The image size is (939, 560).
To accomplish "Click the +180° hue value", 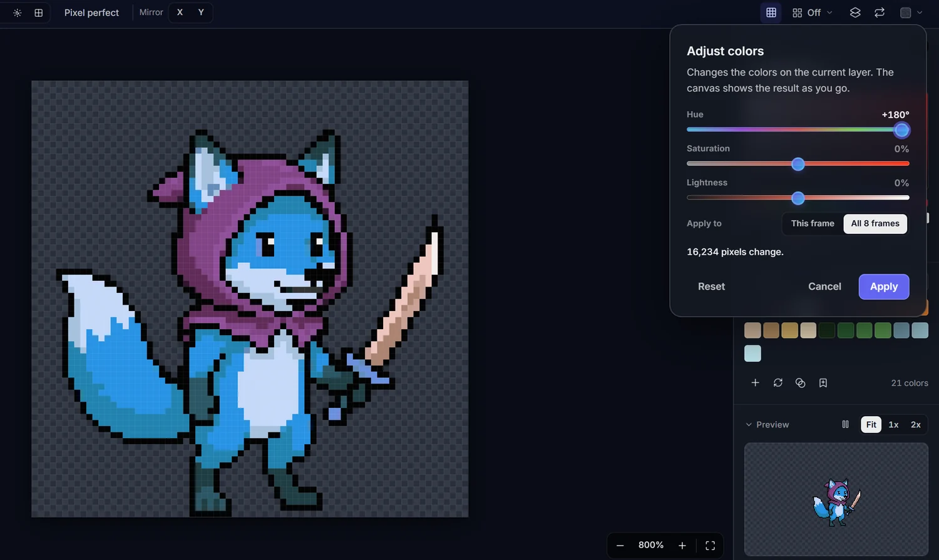I will click(895, 115).
